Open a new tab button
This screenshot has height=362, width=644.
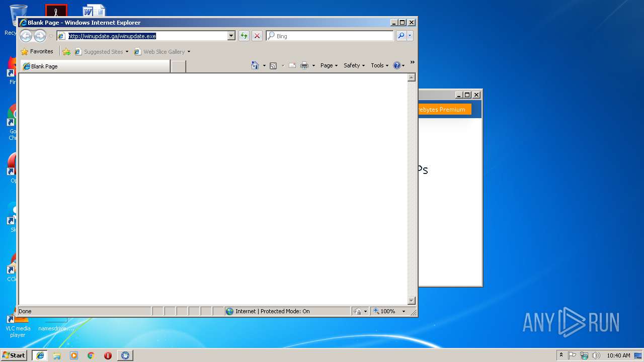pyautogui.click(x=178, y=66)
